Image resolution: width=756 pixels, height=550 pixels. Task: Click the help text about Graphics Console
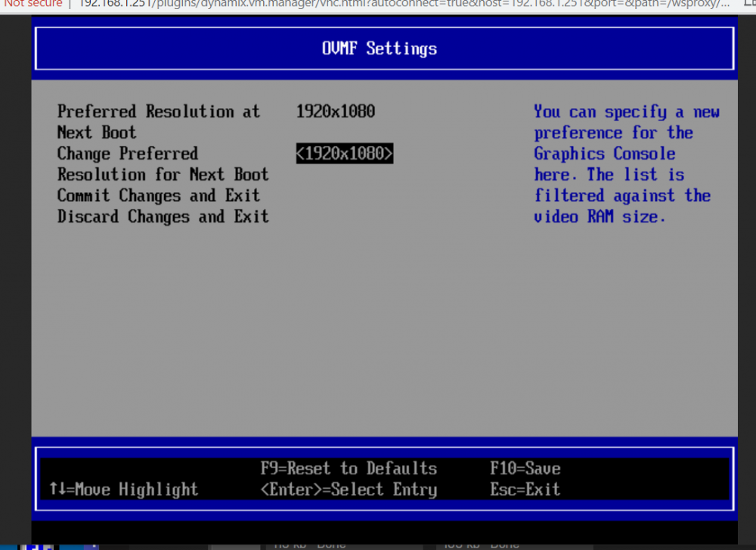(626, 164)
